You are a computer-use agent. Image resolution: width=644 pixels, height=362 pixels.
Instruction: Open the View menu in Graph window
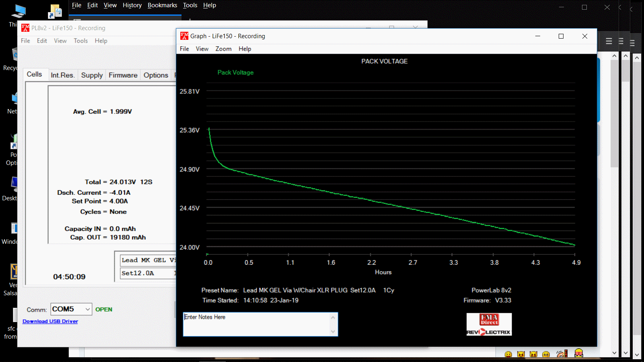pos(202,49)
